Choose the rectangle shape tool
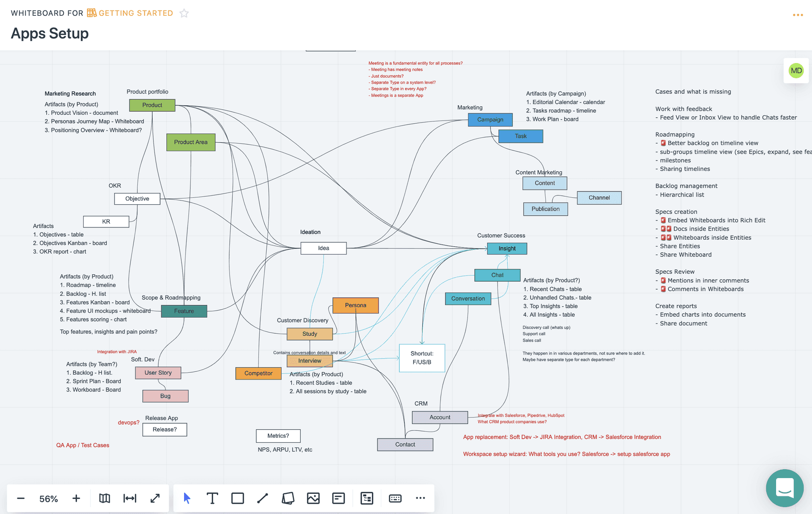The width and height of the screenshot is (812, 514). pos(238,498)
